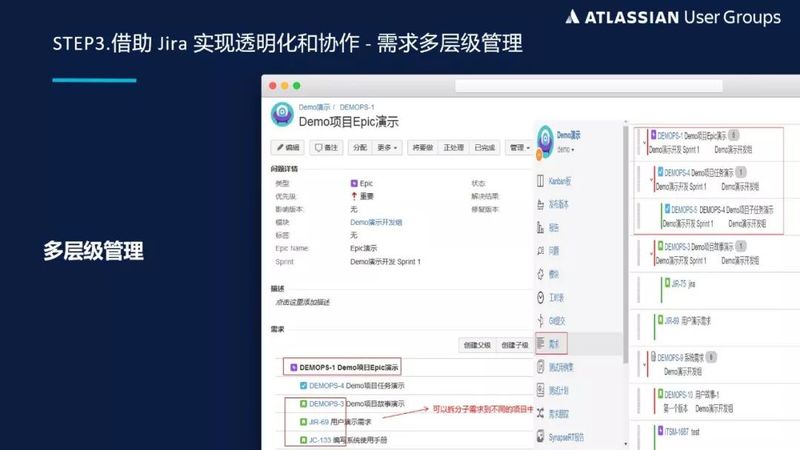Click the 正处理 in-progress transition button
This screenshot has width=800, height=450.
point(454,147)
